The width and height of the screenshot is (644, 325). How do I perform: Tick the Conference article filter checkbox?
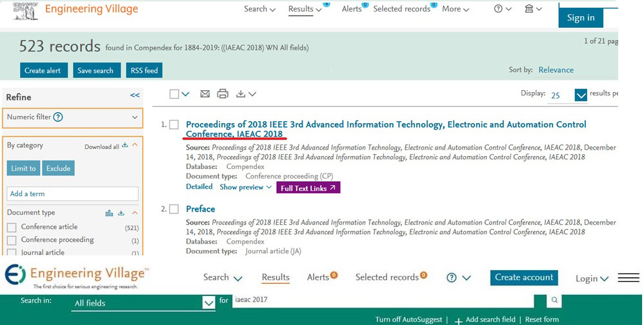pos(12,228)
